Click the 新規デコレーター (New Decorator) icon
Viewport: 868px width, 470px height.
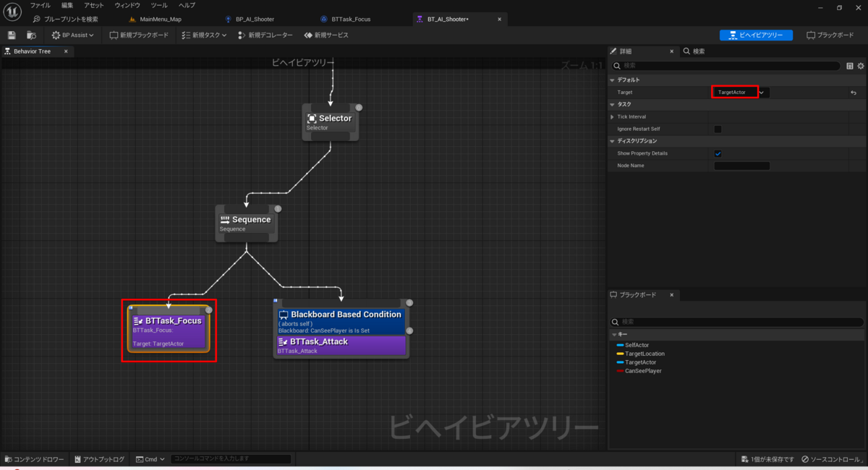pos(242,34)
